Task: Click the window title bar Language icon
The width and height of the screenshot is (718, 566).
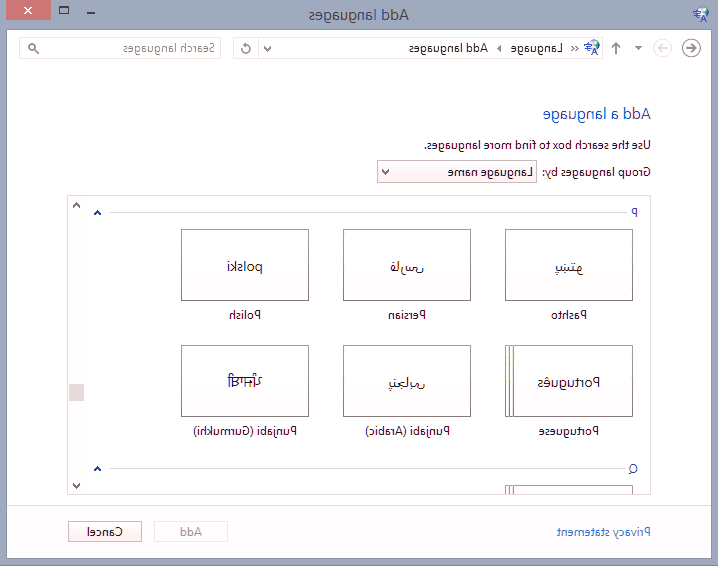Action: pos(700,15)
